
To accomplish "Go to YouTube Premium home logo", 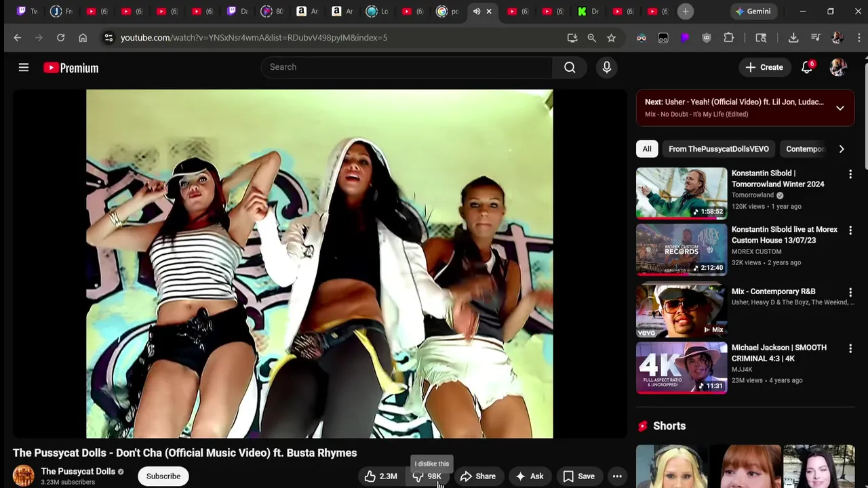I will 71,68.
